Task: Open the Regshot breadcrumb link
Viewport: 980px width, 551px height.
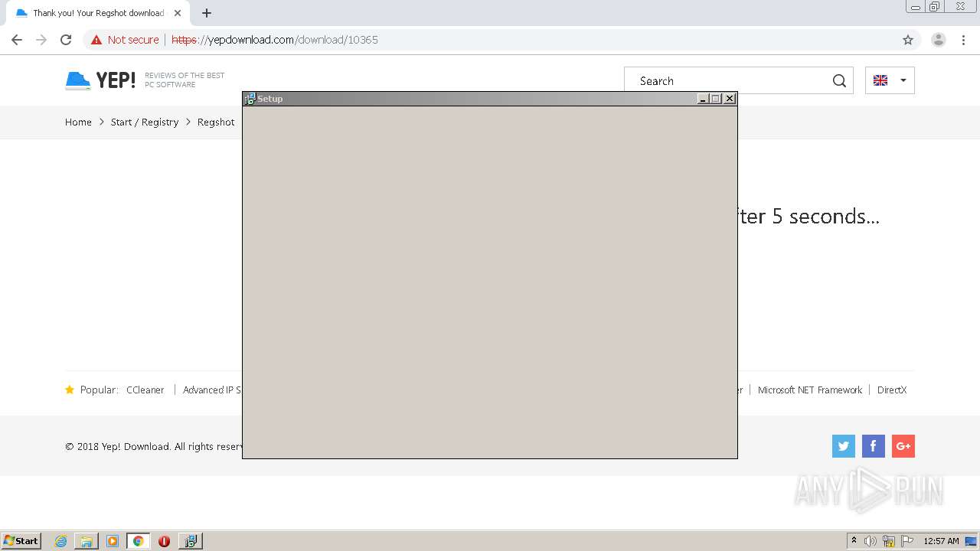Action: point(216,122)
